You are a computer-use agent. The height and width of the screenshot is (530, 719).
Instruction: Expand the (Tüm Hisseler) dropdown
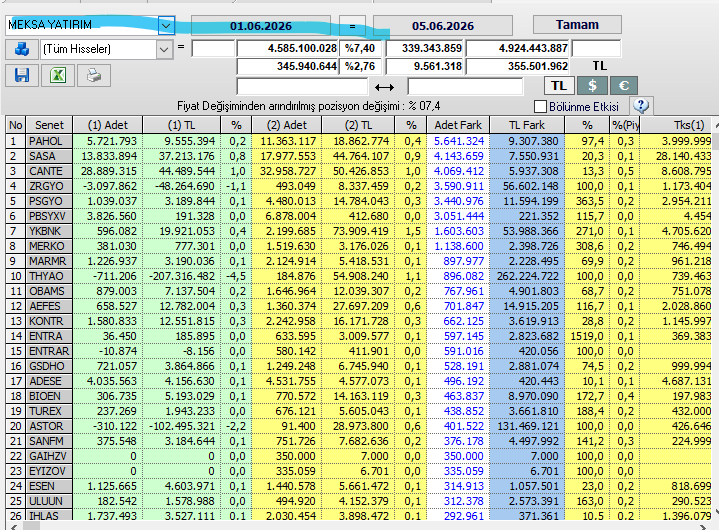(164, 49)
